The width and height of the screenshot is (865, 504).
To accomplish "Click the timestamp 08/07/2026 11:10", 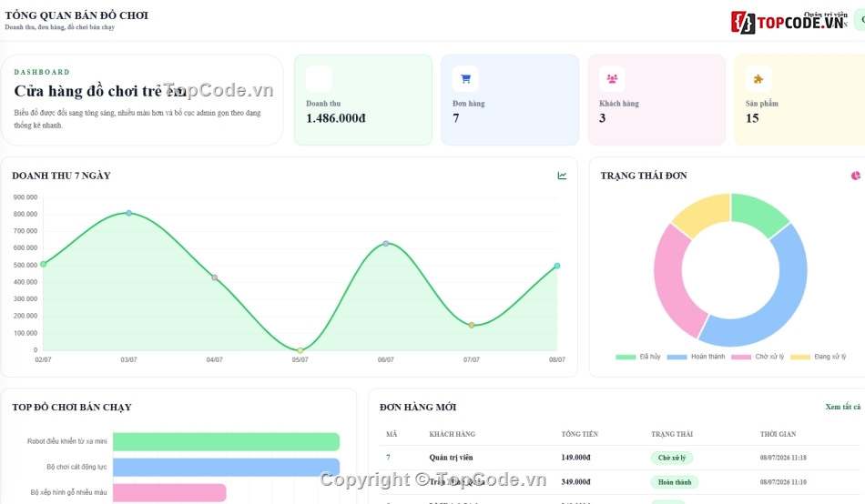I will coord(783,482).
